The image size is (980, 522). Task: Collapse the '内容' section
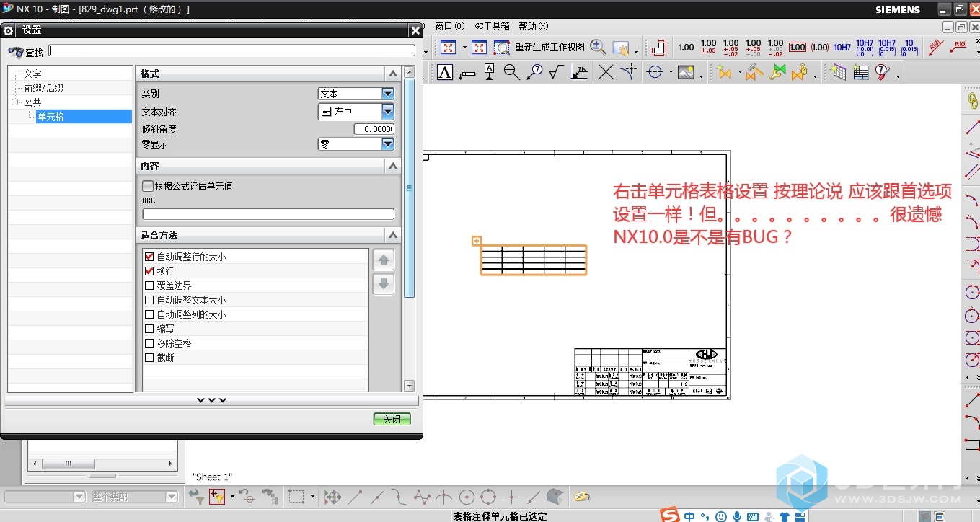pos(392,166)
